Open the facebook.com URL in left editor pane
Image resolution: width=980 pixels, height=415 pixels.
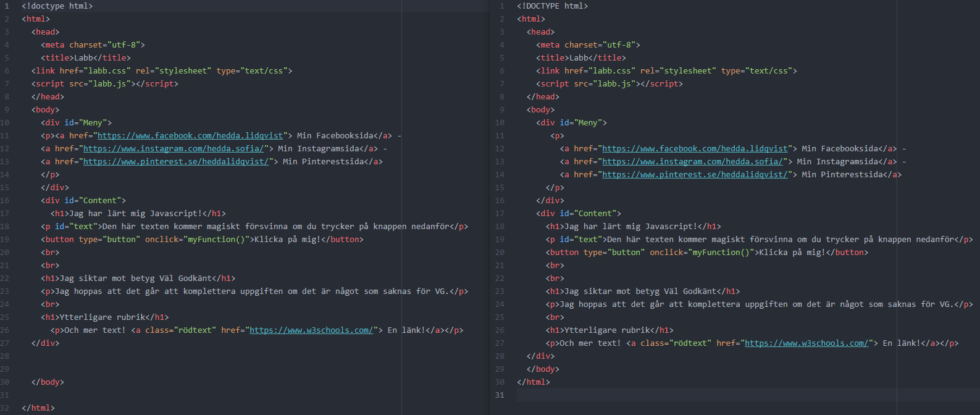coord(190,136)
